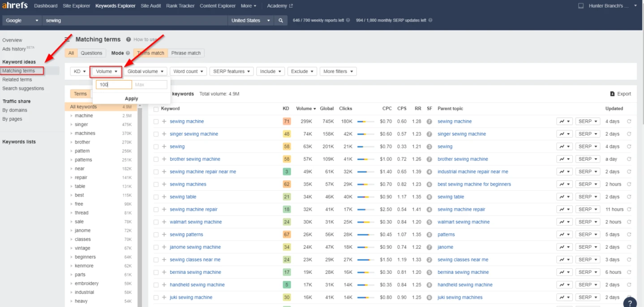Click the ahrefs logo
The height and width of the screenshot is (307, 644).
click(15, 6)
